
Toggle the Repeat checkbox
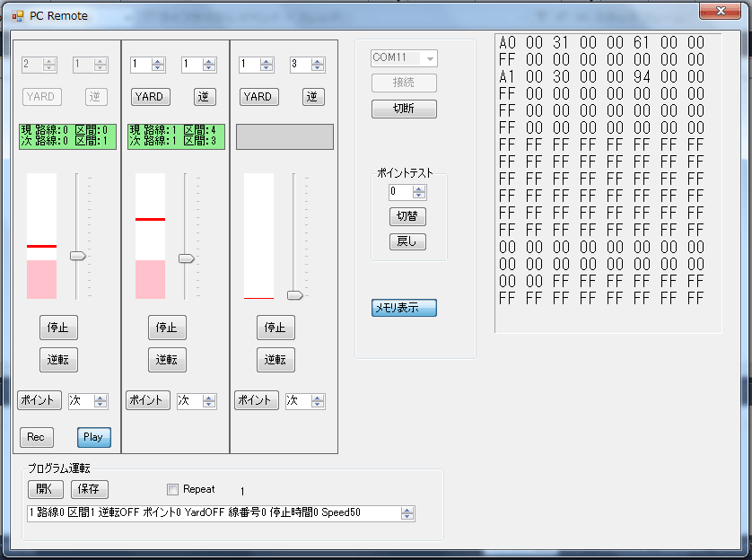173,489
